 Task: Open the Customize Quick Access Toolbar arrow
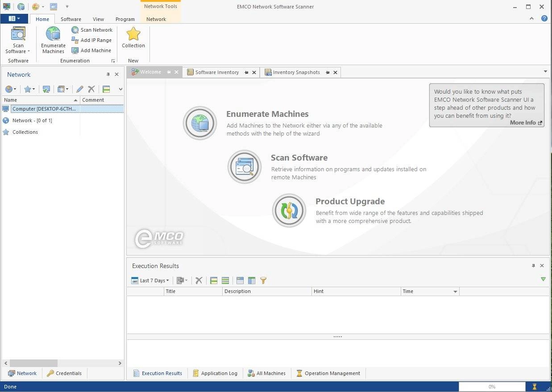tap(67, 7)
